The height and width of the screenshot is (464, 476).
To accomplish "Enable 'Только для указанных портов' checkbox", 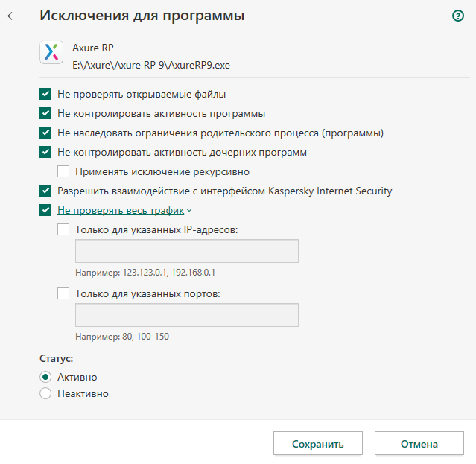I will (x=63, y=293).
